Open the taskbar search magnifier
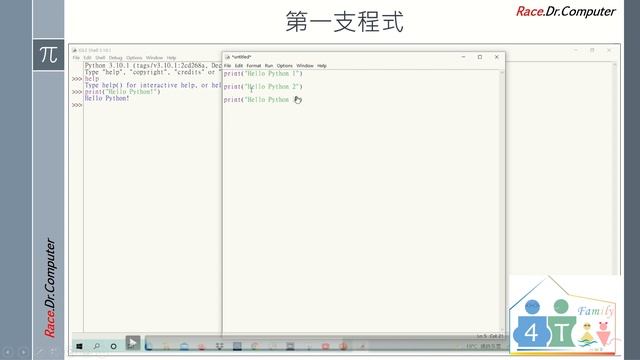 click(97, 346)
